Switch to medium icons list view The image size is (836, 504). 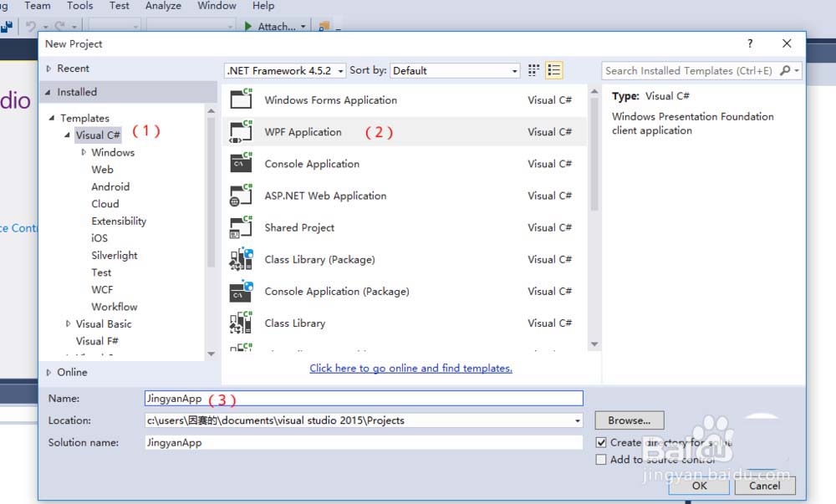(553, 71)
